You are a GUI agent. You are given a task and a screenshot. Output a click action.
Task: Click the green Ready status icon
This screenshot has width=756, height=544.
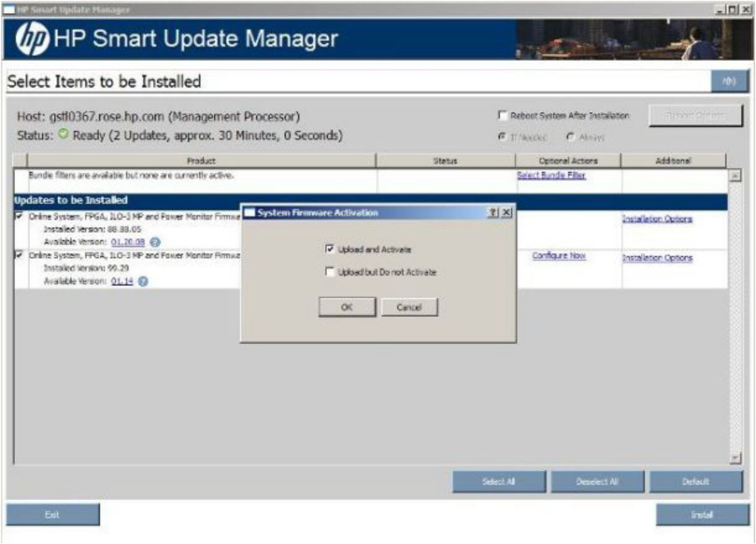pos(63,134)
